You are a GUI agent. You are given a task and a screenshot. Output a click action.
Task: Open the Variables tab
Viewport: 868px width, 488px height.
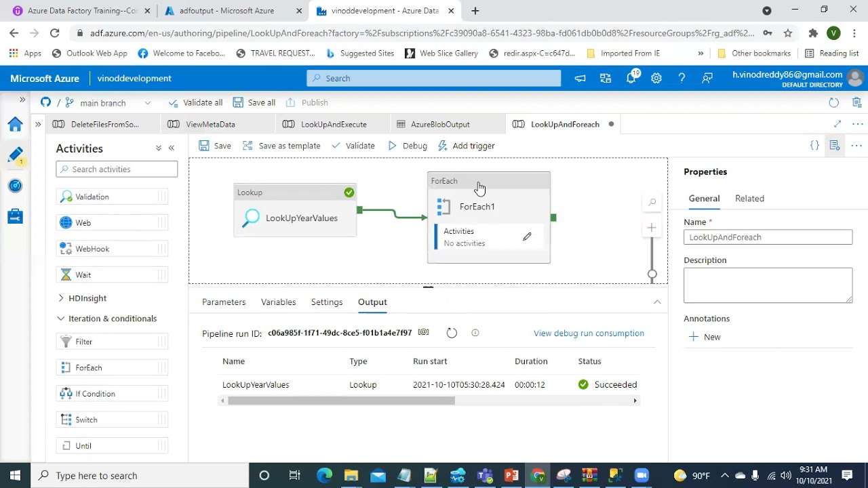point(279,302)
